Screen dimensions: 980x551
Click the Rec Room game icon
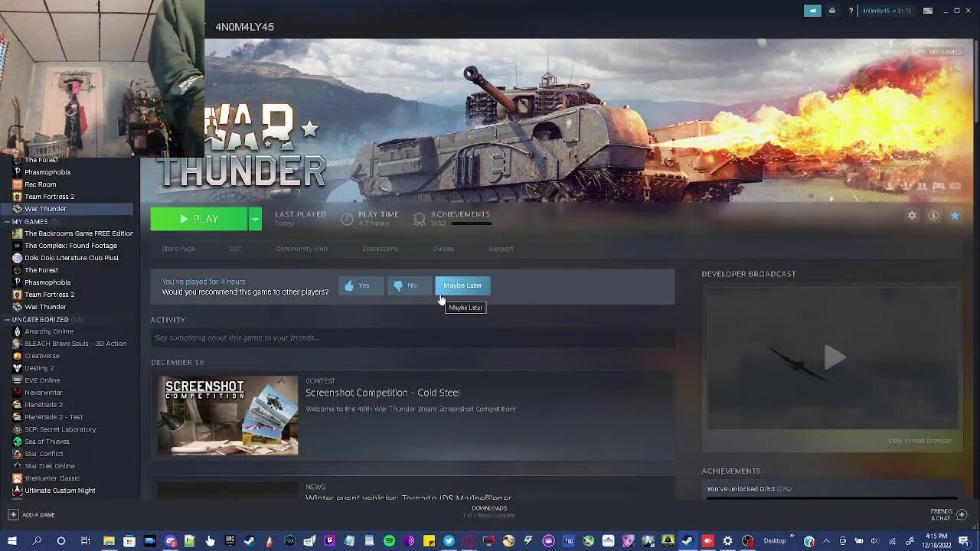coord(17,184)
